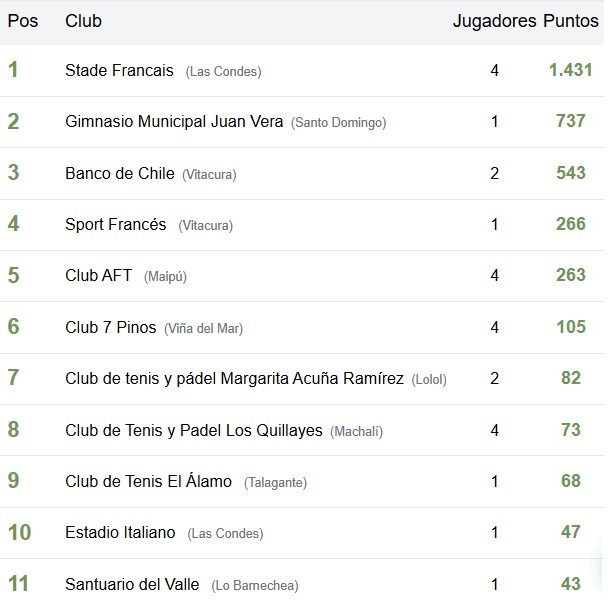
Task: Click the 737 points value
Action: pos(570,122)
